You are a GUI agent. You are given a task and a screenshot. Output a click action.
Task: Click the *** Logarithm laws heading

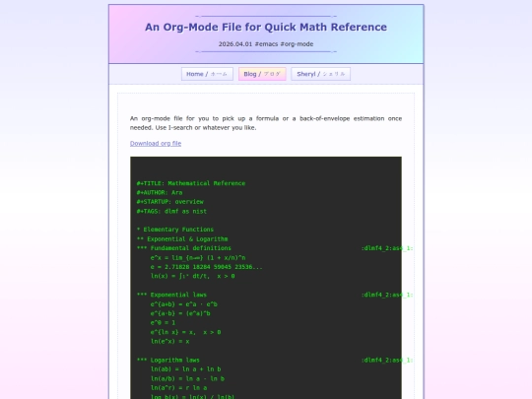tap(168, 360)
